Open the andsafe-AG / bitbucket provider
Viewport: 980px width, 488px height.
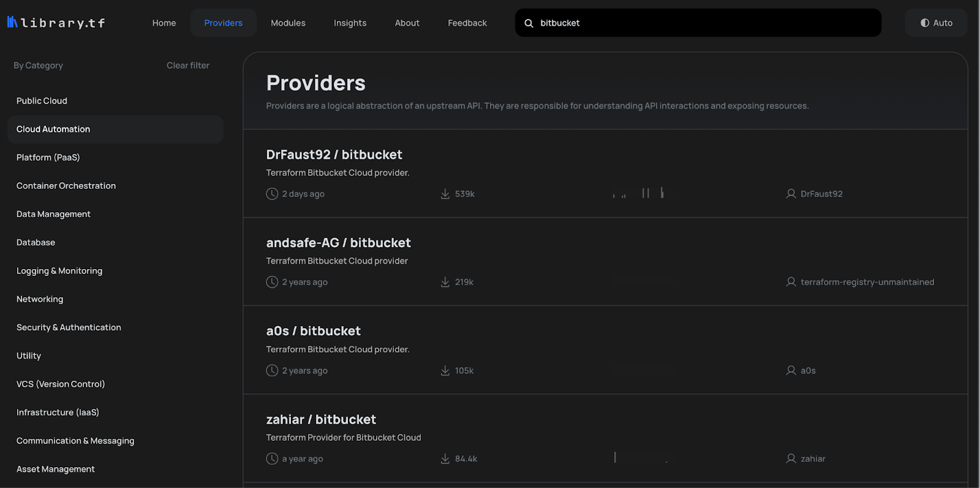(x=339, y=243)
